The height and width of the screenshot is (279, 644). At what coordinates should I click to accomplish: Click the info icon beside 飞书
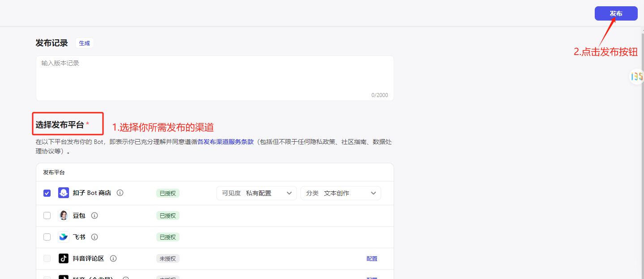[x=94, y=237]
